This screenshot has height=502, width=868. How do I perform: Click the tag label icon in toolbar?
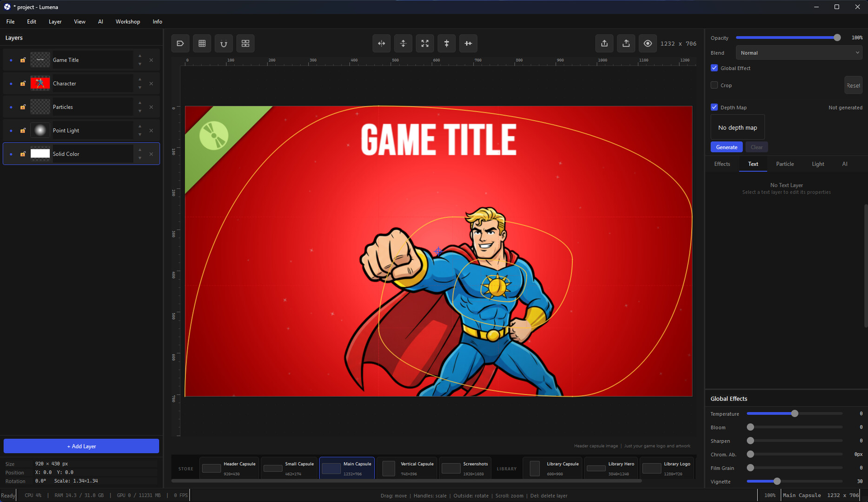(180, 43)
